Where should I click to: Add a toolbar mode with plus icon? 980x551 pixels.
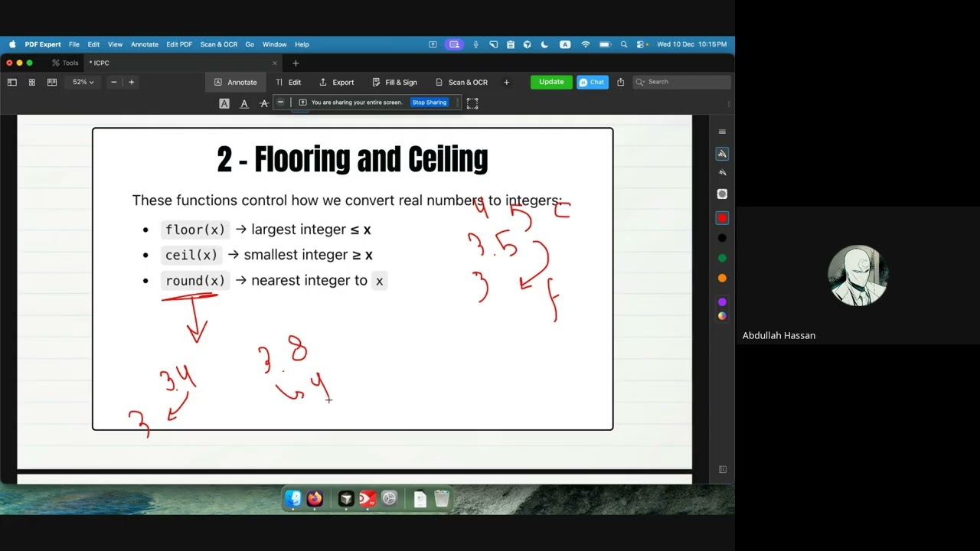(506, 82)
